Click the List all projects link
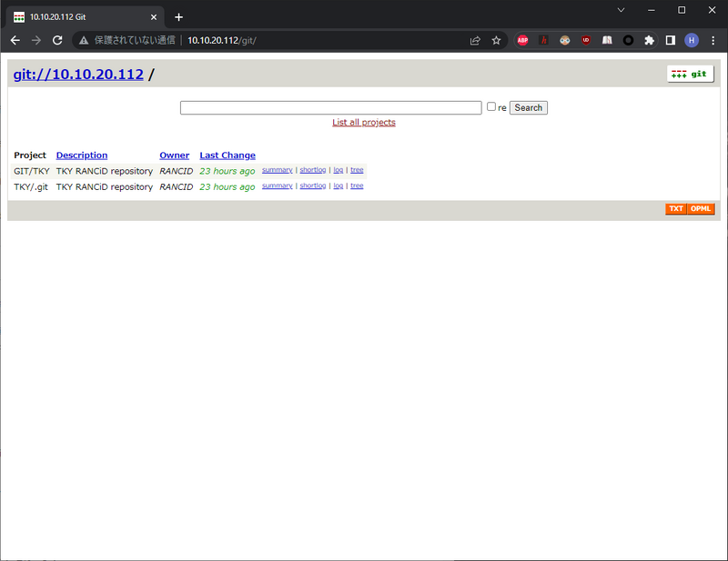The height and width of the screenshot is (561, 728). pyautogui.click(x=364, y=123)
